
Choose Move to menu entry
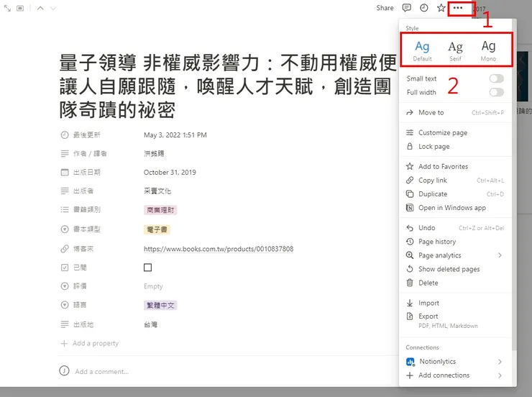[x=455, y=113]
